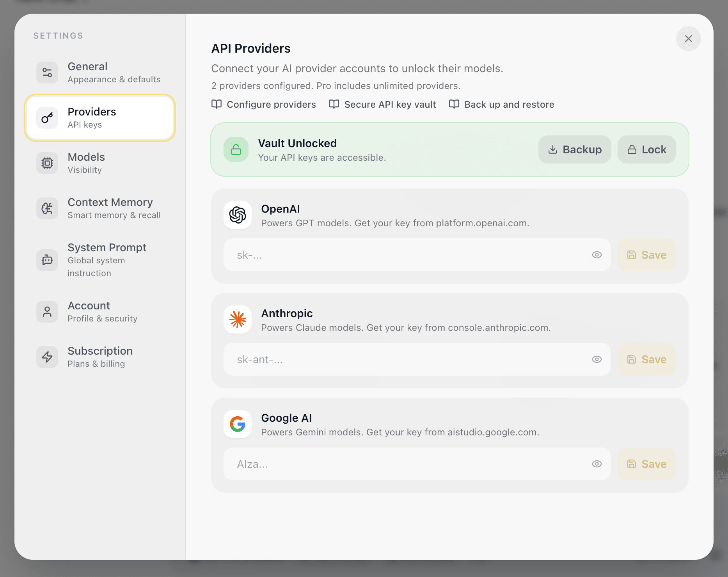Open the System Prompt robot icon
This screenshot has width=728, height=577.
47,260
